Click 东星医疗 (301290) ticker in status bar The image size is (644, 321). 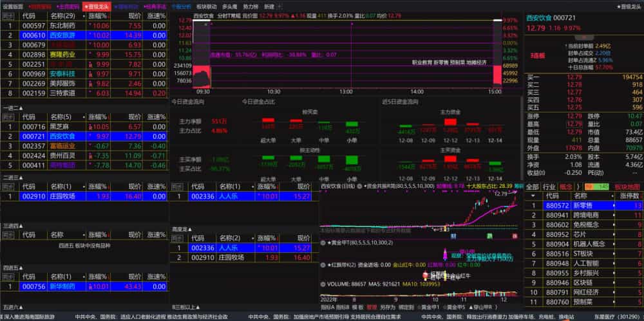point(617,317)
